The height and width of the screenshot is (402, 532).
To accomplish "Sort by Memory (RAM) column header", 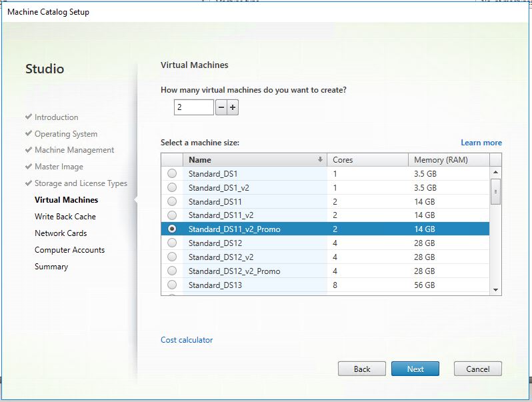I will click(x=448, y=160).
